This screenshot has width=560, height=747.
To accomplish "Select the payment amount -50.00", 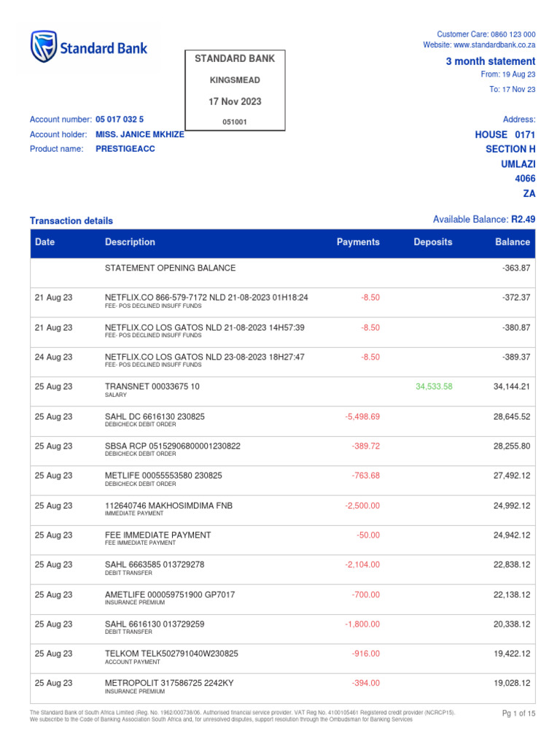I will [368, 535].
